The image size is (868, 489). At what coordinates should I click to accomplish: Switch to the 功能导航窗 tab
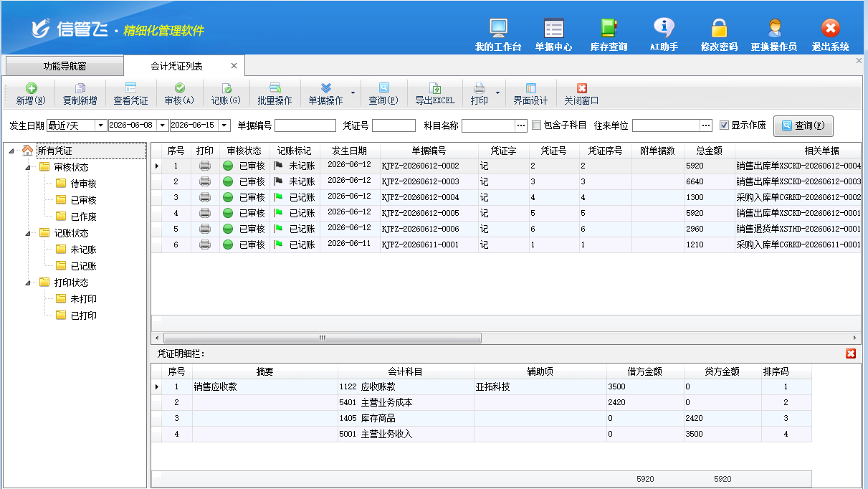65,66
